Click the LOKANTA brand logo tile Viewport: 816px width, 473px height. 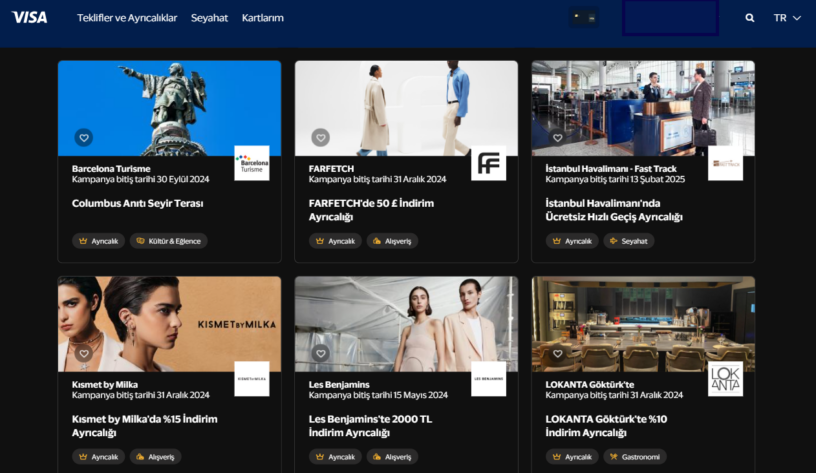tap(725, 379)
